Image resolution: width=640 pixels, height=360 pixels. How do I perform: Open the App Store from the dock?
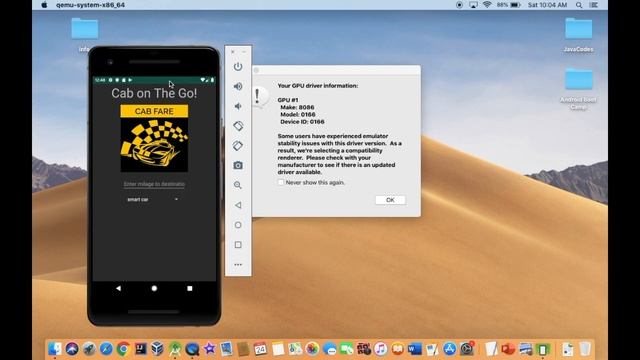click(x=449, y=349)
